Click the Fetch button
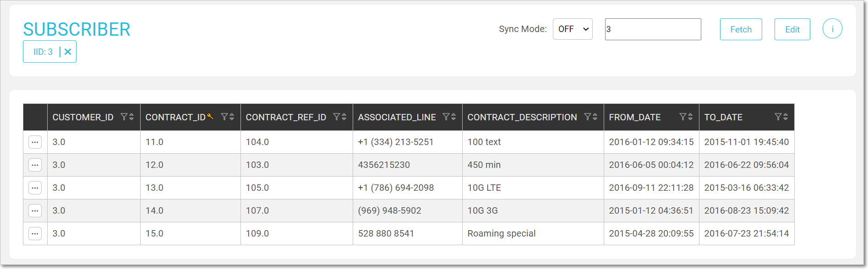868x269 pixels. coord(741,29)
